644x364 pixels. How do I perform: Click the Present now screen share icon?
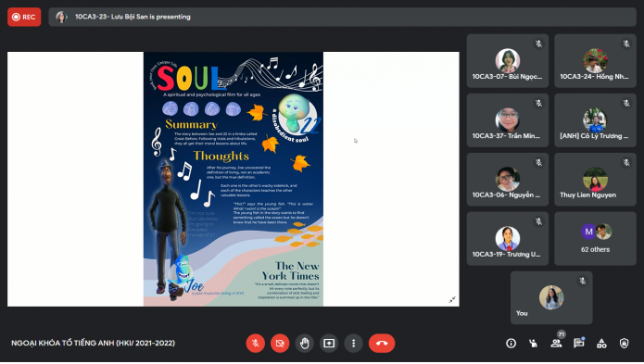pyautogui.click(x=329, y=343)
